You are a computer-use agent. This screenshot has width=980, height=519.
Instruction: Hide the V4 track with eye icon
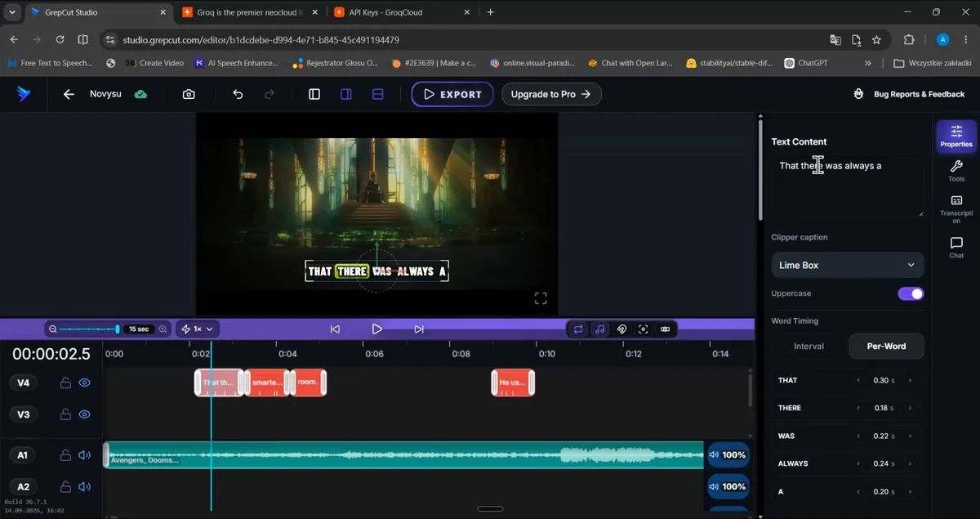tap(85, 383)
